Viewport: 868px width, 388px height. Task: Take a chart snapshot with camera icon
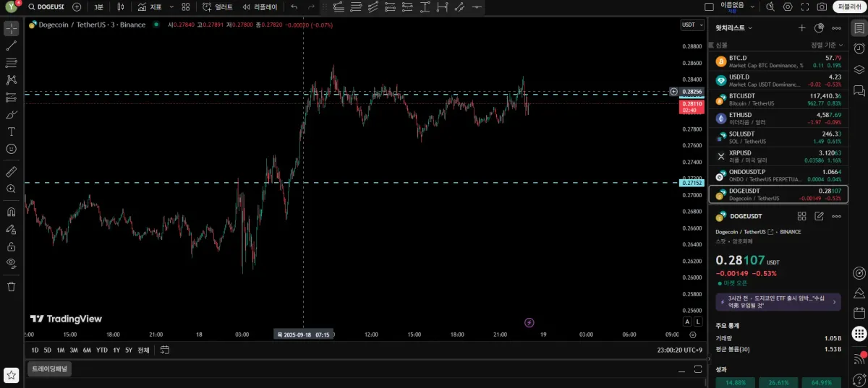point(822,7)
